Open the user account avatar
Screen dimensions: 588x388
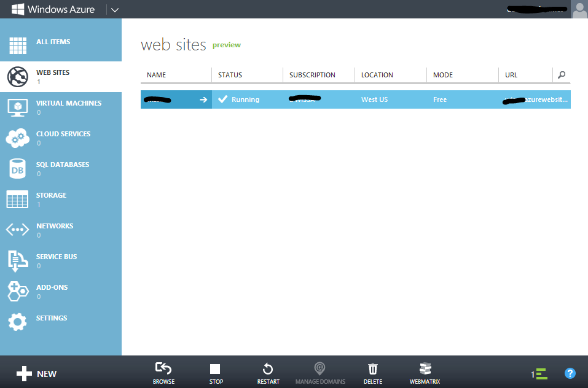click(x=579, y=9)
